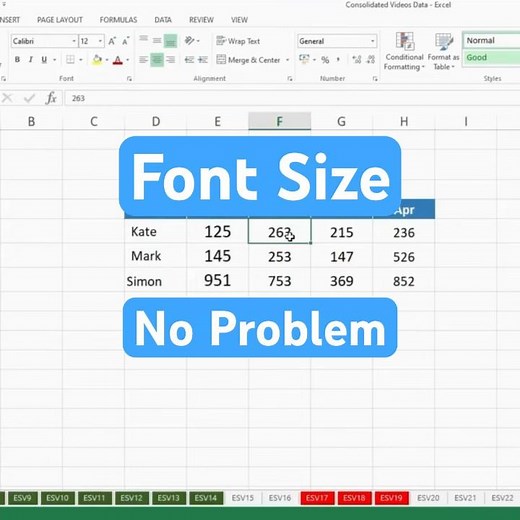Select the cell with value 951

point(218,280)
